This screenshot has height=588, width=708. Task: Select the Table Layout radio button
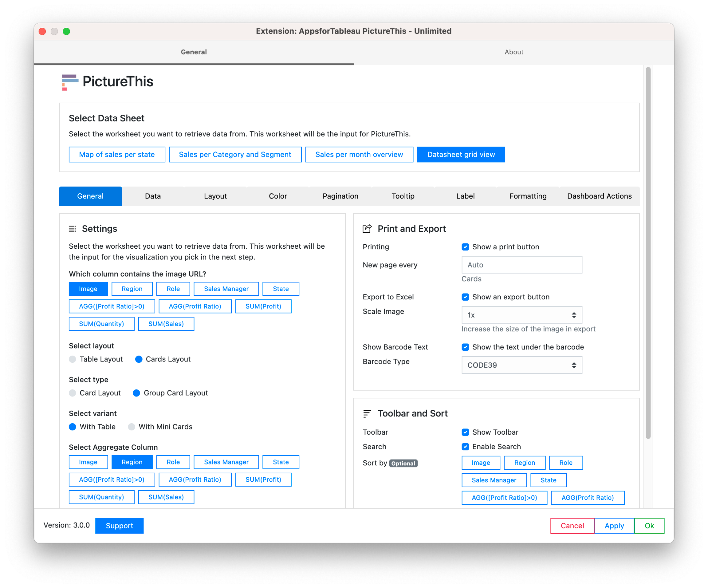pos(73,359)
